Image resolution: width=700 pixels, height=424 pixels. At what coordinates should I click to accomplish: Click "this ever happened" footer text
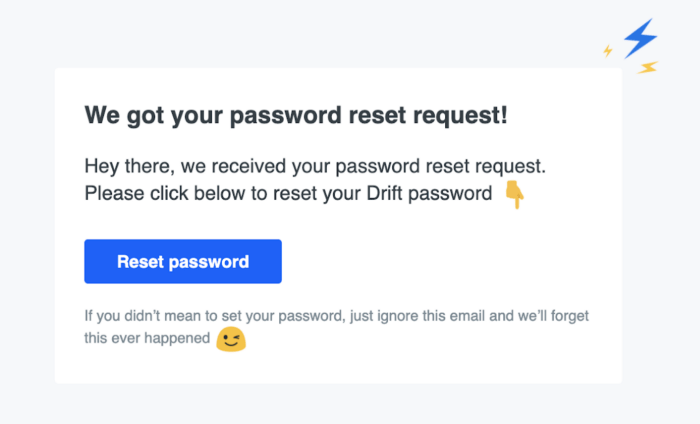click(147, 338)
